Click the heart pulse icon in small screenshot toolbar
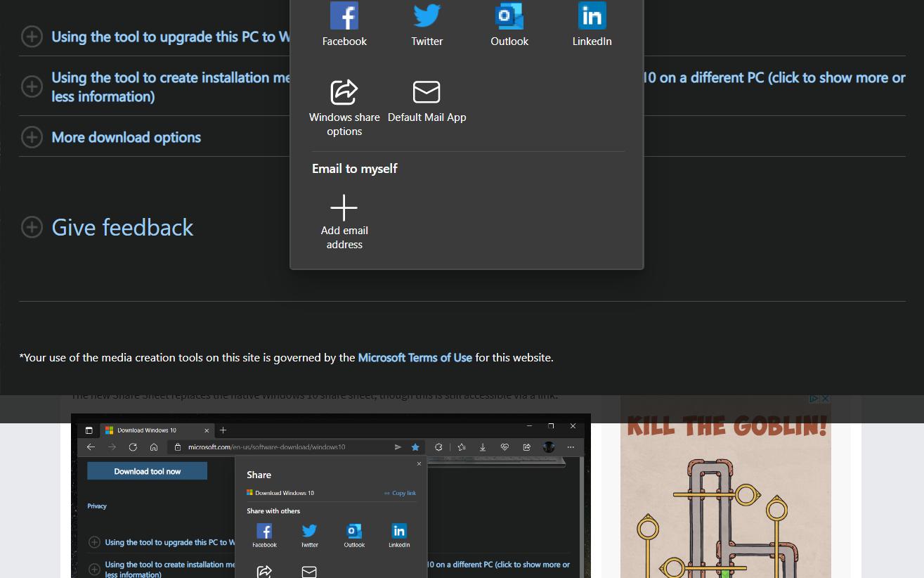 505,447
